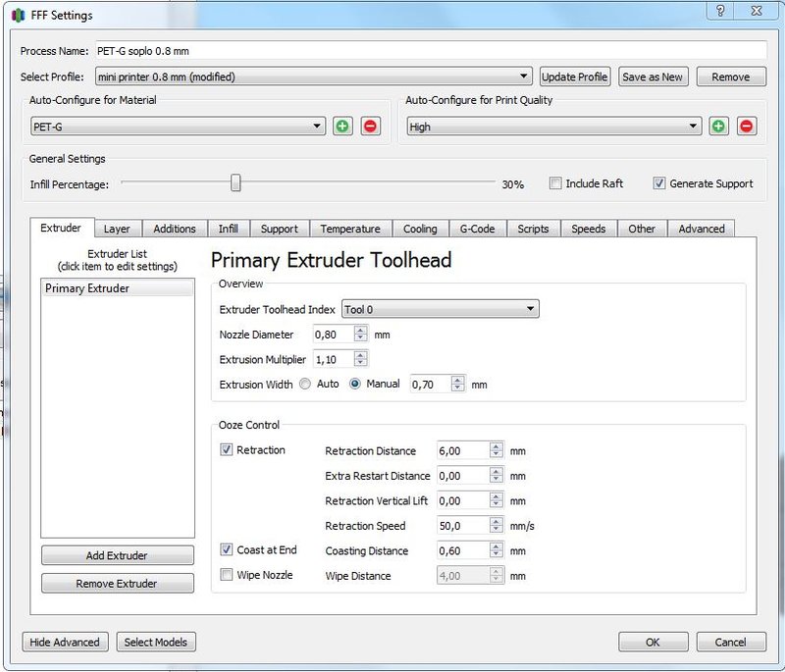
Task: Click the Retraction Vertical Lift value field
Action: click(x=463, y=500)
